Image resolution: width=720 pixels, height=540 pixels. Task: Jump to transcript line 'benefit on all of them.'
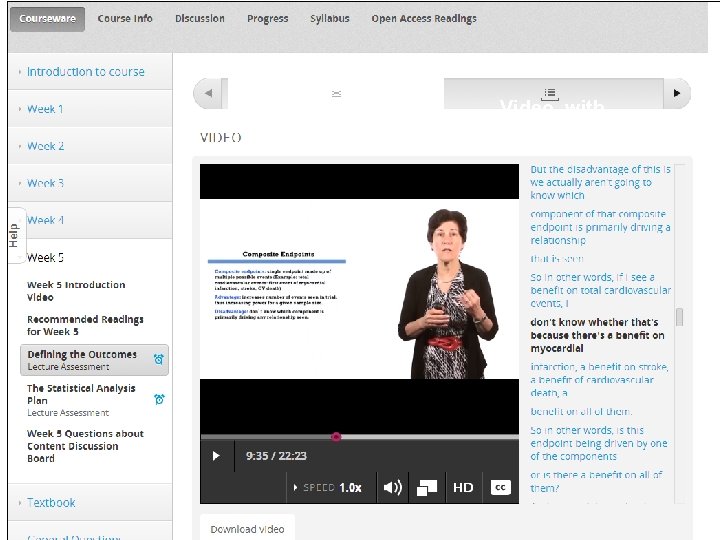click(x=581, y=411)
